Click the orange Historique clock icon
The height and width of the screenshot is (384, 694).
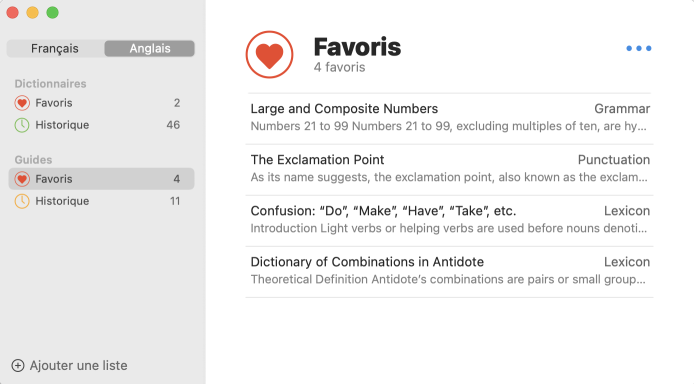22,201
